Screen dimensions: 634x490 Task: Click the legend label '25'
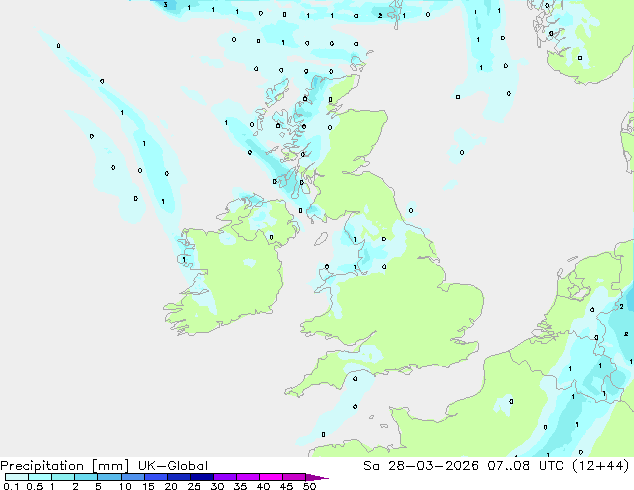[x=194, y=486]
